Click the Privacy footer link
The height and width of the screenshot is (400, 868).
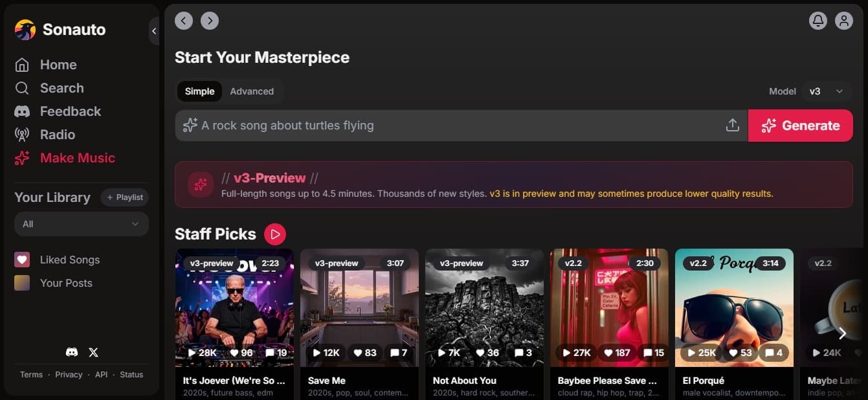click(x=69, y=374)
